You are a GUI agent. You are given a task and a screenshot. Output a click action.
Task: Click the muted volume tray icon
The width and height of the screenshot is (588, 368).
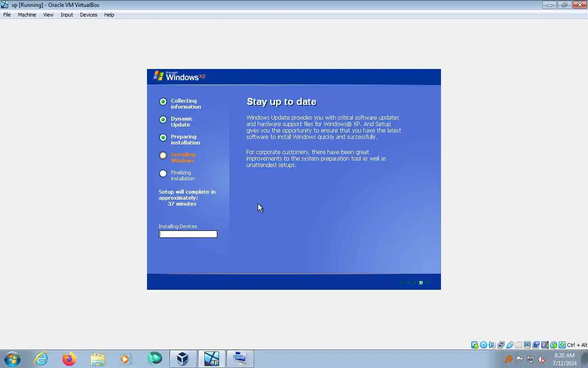(x=542, y=359)
